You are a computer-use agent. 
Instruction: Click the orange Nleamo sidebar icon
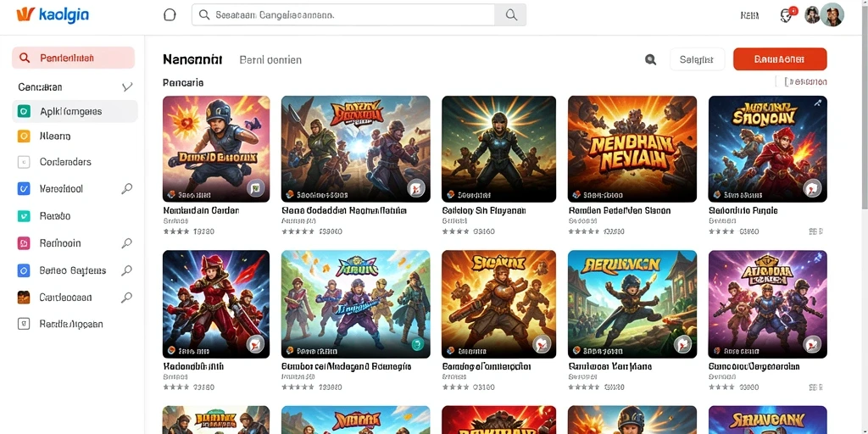(x=24, y=136)
